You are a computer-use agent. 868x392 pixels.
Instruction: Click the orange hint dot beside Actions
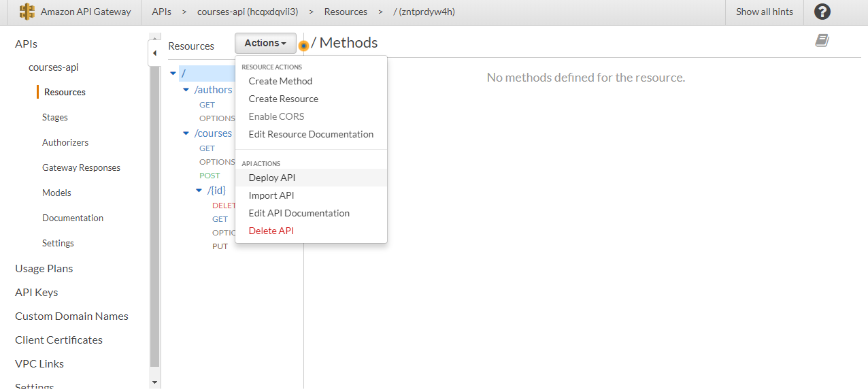coord(303,46)
